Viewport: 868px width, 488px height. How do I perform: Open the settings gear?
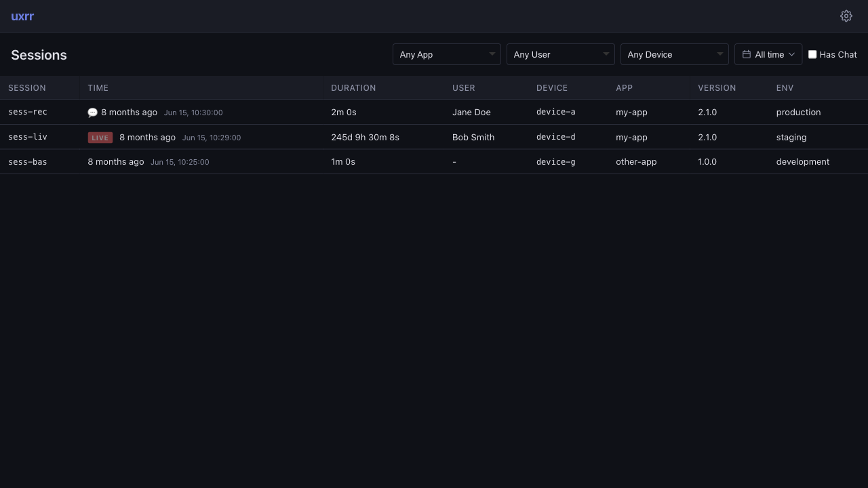846,16
